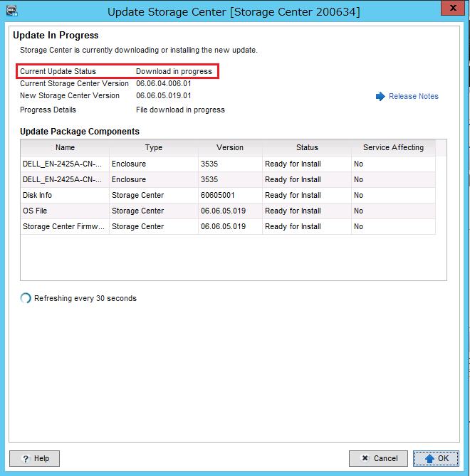Confirm with the OK button
Viewport: 470px width, 476px height.
[x=436, y=458]
